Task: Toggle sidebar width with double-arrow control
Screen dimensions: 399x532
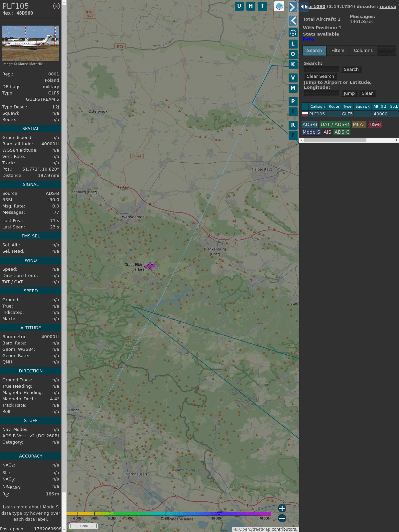Action: tap(304, 7)
